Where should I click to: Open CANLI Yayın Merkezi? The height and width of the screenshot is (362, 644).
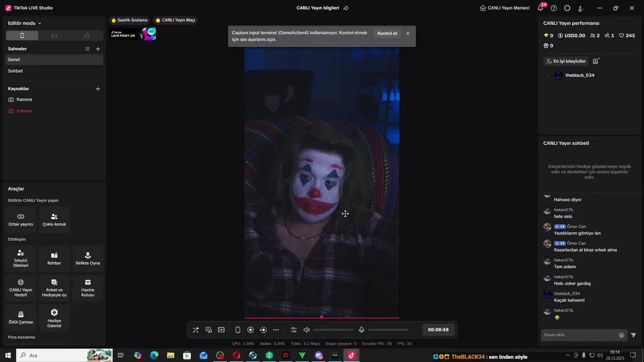pyautogui.click(x=505, y=8)
